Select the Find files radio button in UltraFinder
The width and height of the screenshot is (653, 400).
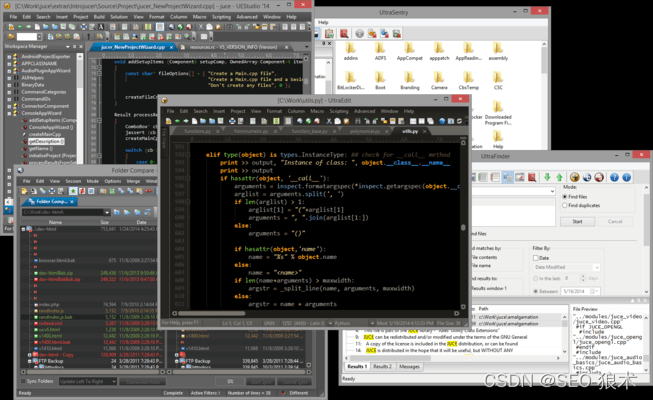tap(565, 196)
